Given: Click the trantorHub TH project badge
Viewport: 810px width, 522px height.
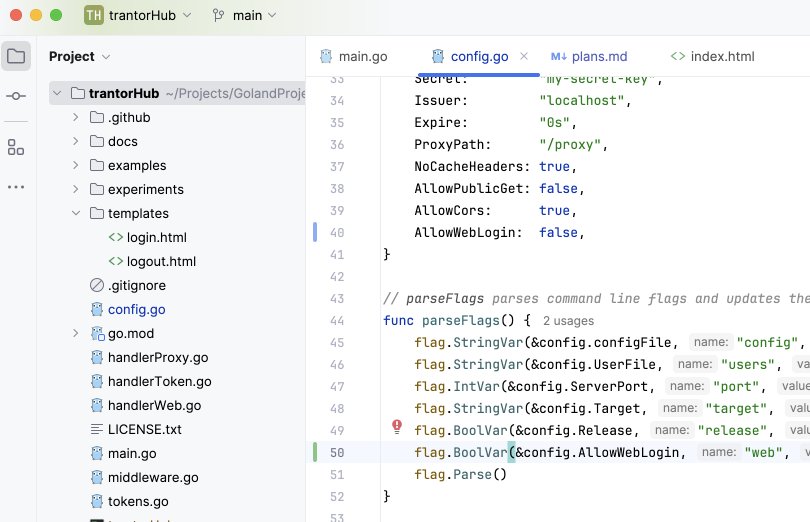Looking at the screenshot, I should tap(94, 15).
